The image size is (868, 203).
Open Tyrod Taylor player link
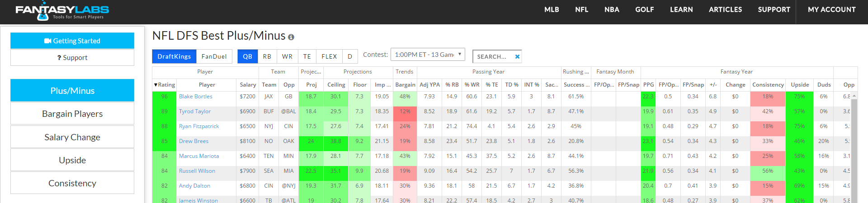[195, 111]
